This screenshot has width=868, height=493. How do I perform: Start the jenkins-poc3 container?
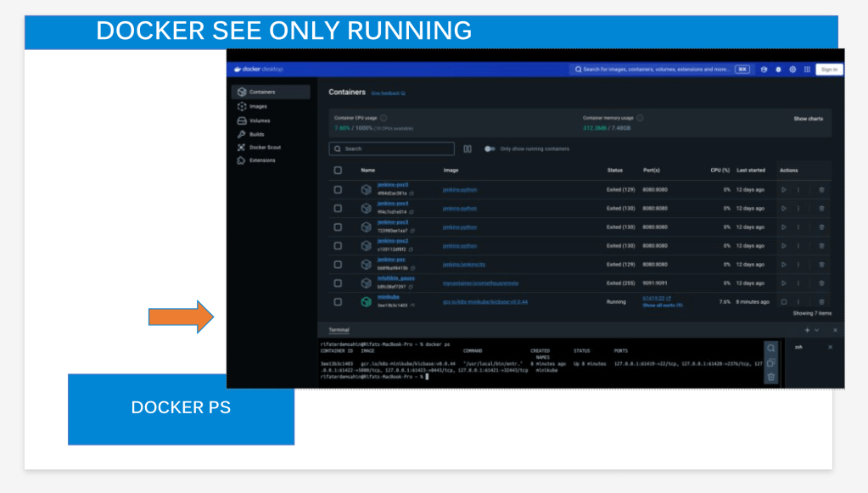coord(784,227)
